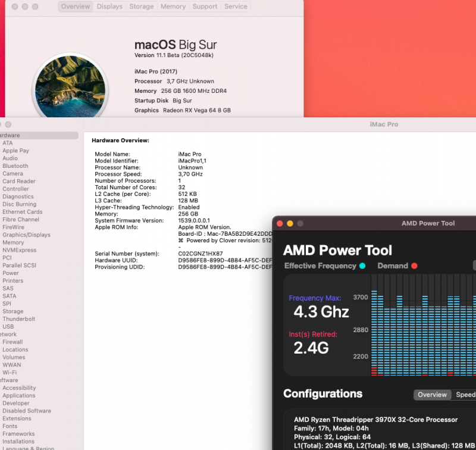Viewport: 476px width, 450px height.
Task: Select SAS in the sidebar
Action: point(8,288)
